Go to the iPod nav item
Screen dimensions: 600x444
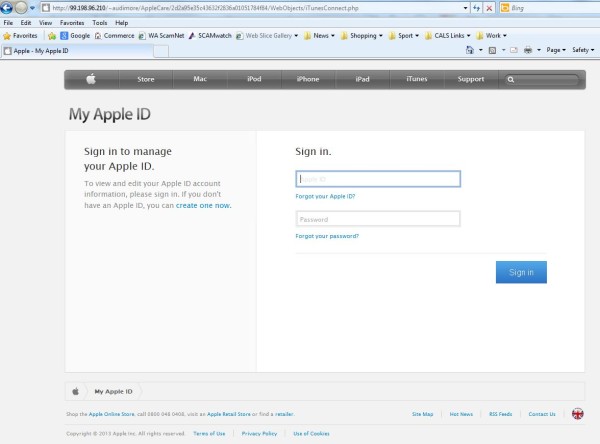coord(254,79)
